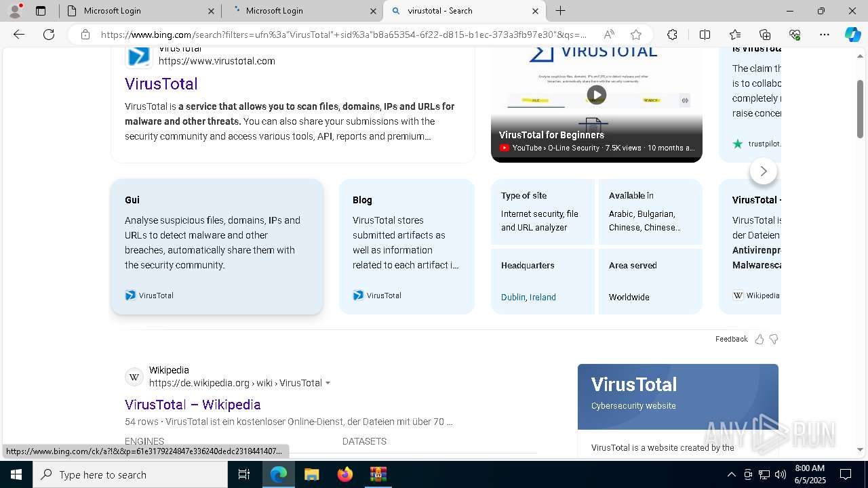The height and width of the screenshot is (488, 868).
Task: Refresh the page
Action: (49, 35)
